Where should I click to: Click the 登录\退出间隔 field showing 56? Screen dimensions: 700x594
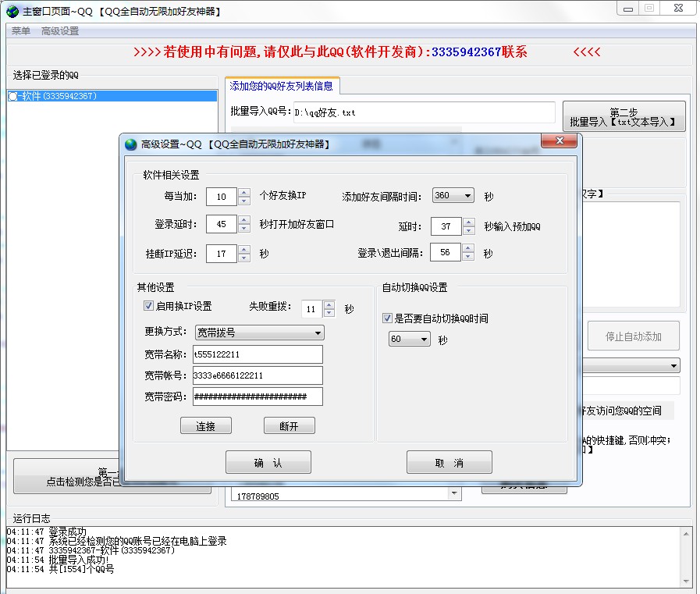[446, 252]
